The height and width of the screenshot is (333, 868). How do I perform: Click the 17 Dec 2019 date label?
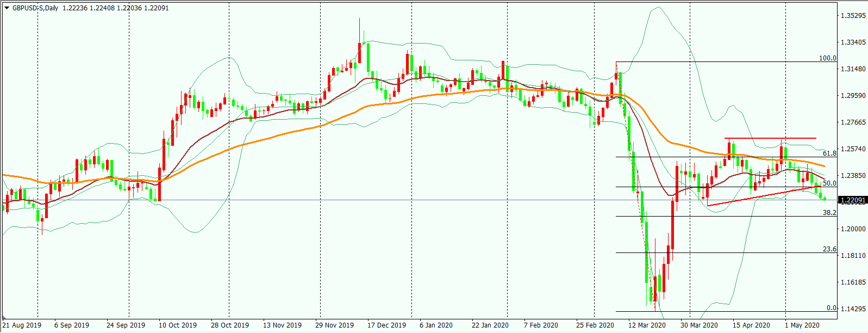tap(386, 325)
